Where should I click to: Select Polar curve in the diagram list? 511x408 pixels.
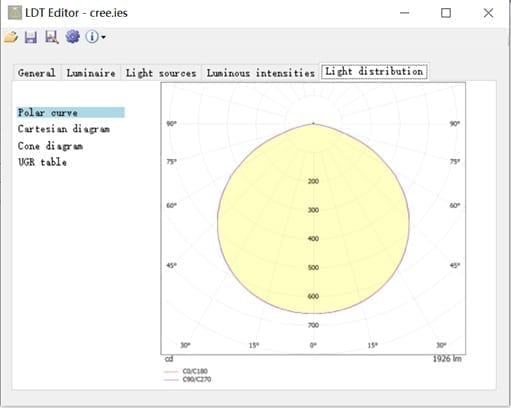point(71,112)
